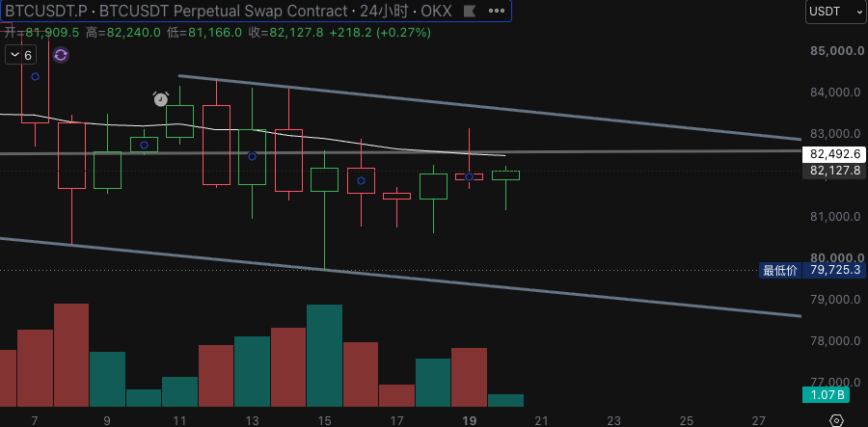Open chart settings gear on price axis
The height and width of the screenshot is (427, 868).
coord(837,420)
